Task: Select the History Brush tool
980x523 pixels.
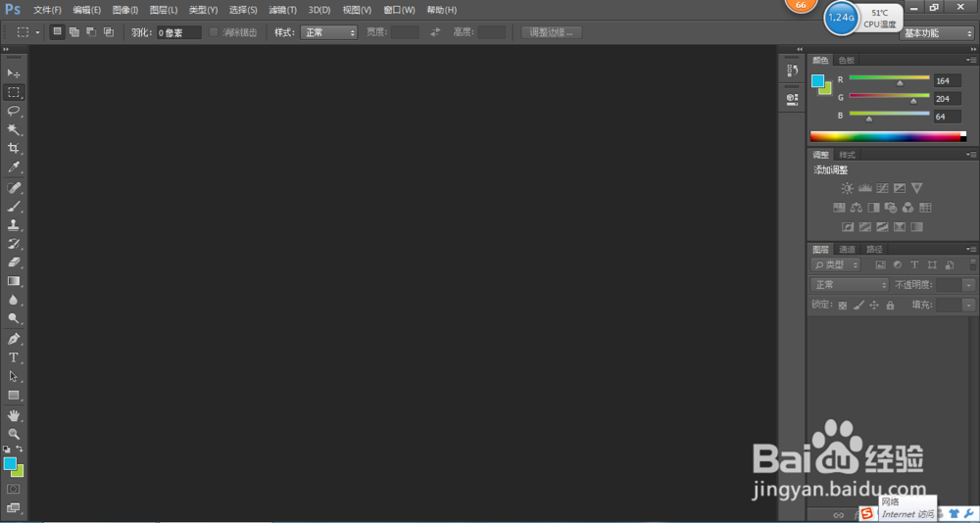Action: tap(14, 244)
